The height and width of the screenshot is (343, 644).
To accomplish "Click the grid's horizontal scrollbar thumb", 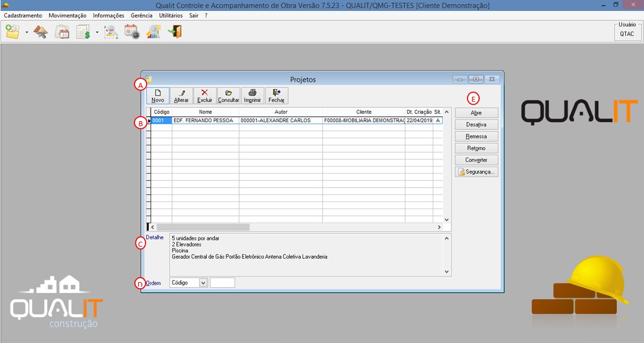I will coord(203,227).
